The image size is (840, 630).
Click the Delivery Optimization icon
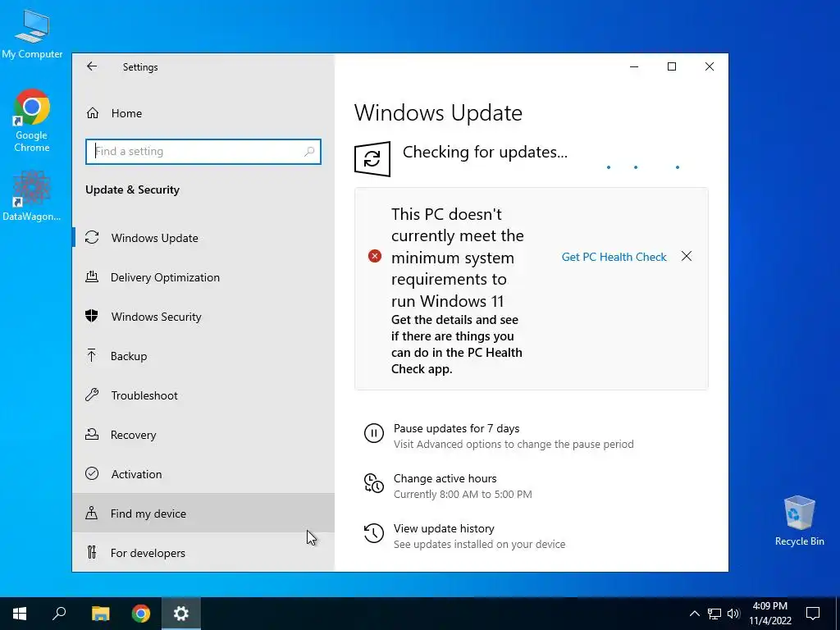pos(92,277)
